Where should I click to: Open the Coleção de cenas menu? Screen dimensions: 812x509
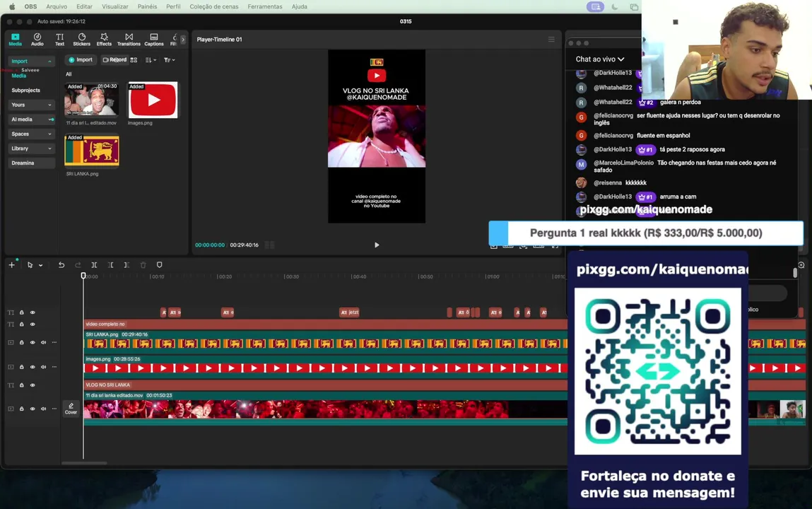click(214, 7)
